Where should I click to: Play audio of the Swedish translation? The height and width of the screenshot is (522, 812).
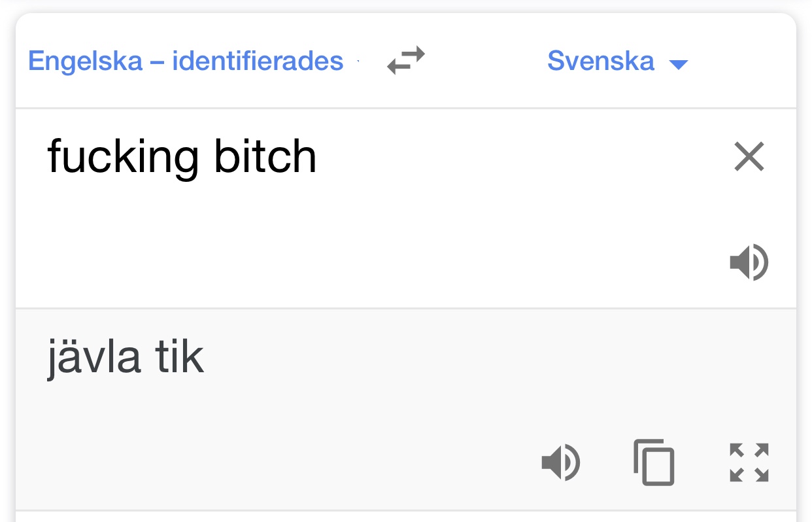point(561,463)
